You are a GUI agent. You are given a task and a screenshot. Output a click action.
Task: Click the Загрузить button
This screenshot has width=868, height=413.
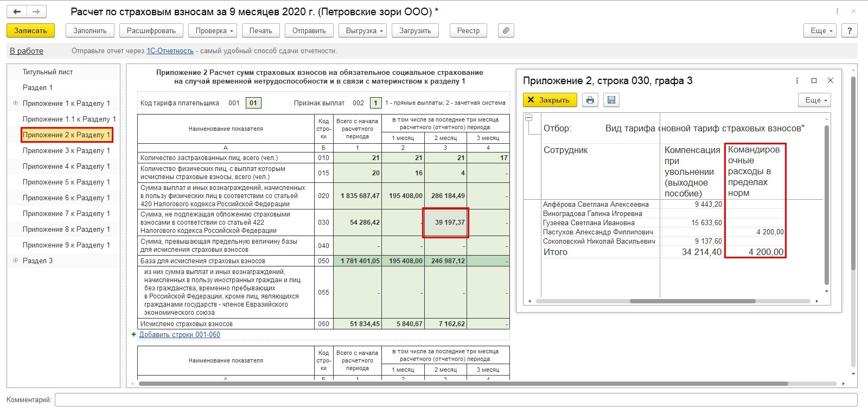(415, 31)
